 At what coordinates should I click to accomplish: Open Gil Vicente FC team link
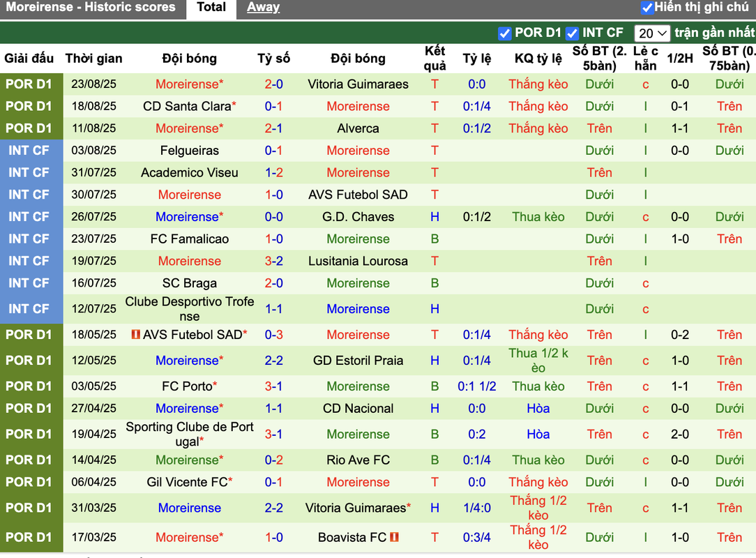[x=187, y=483]
